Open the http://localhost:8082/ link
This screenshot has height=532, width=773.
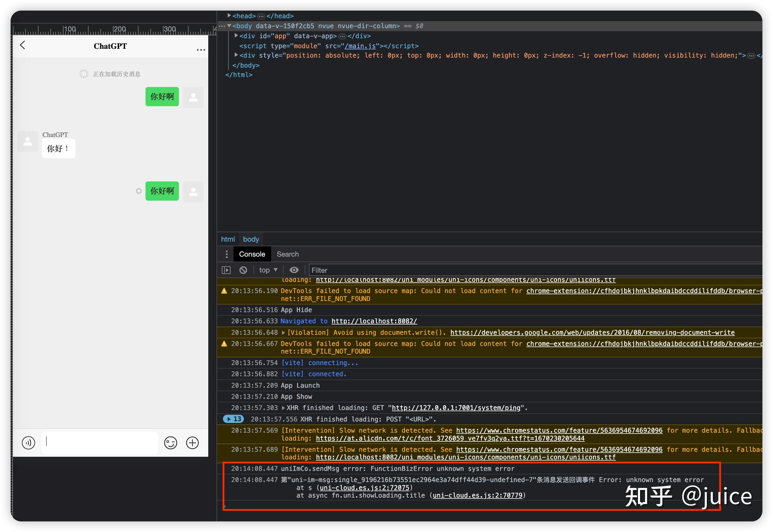tap(374, 321)
